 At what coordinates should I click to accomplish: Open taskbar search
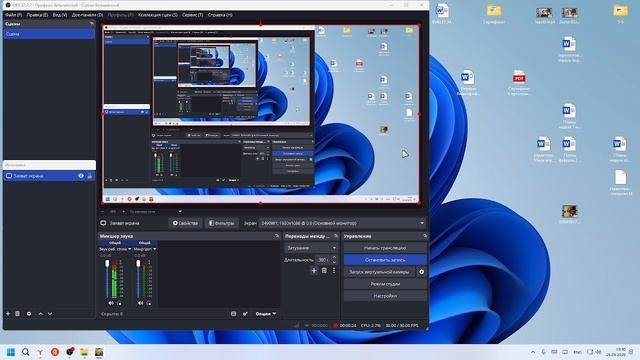point(25,352)
